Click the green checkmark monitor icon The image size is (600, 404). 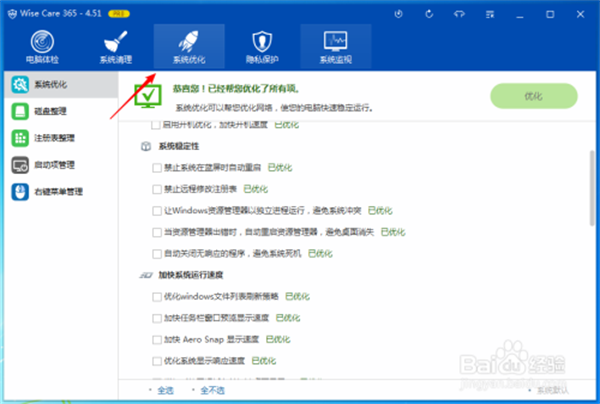click(x=148, y=96)
